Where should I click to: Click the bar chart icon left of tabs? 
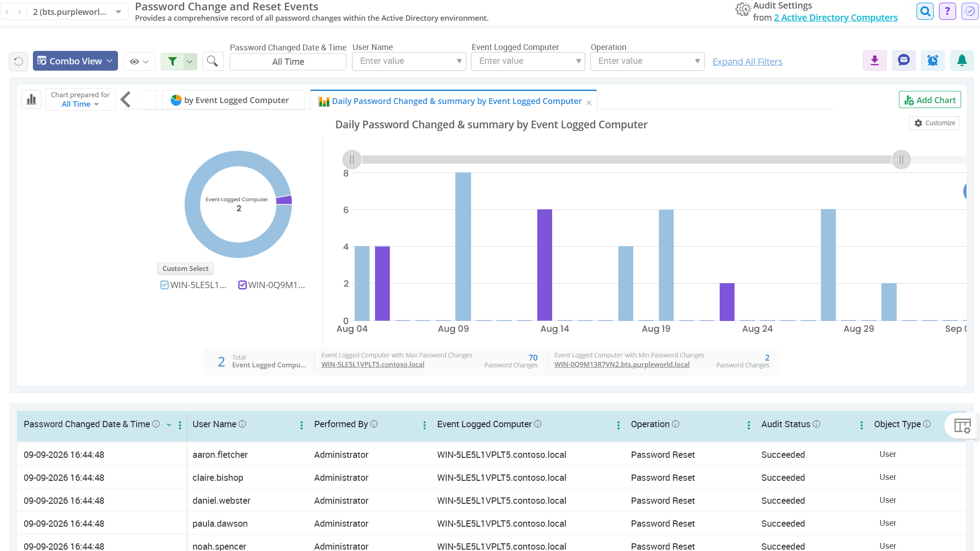[32, 99]
